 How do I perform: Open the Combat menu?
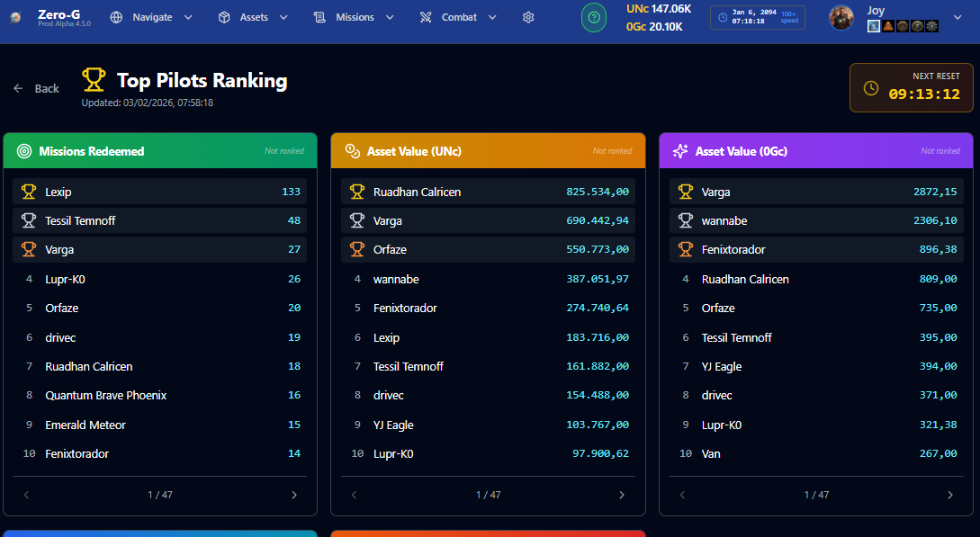pyautogui.click(x=458, y=17)
